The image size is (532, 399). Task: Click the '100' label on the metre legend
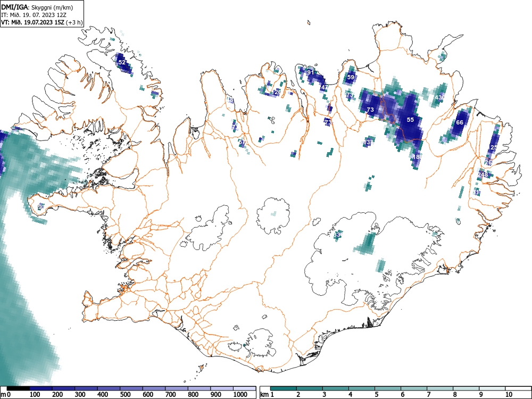(35, 395)
